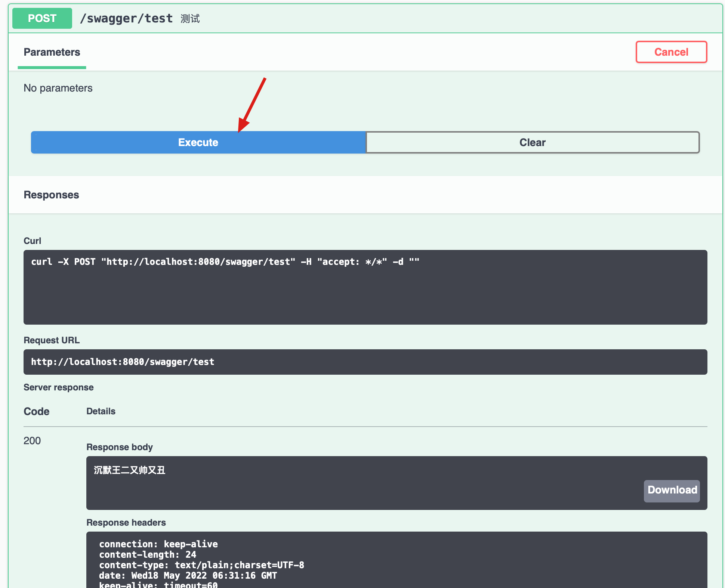Click the Details column header
The width and height of the screenshot is (725, 588).
pyautogui.click(x=101, y=411)
